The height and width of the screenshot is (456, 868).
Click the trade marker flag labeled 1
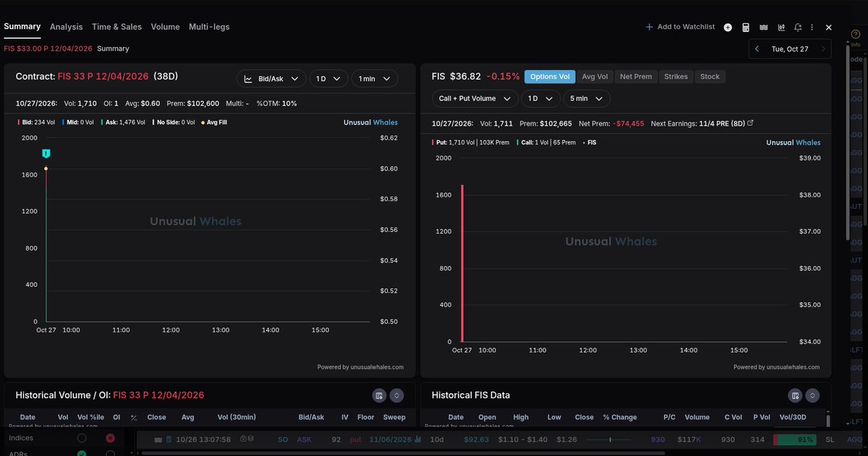[46, 154]
